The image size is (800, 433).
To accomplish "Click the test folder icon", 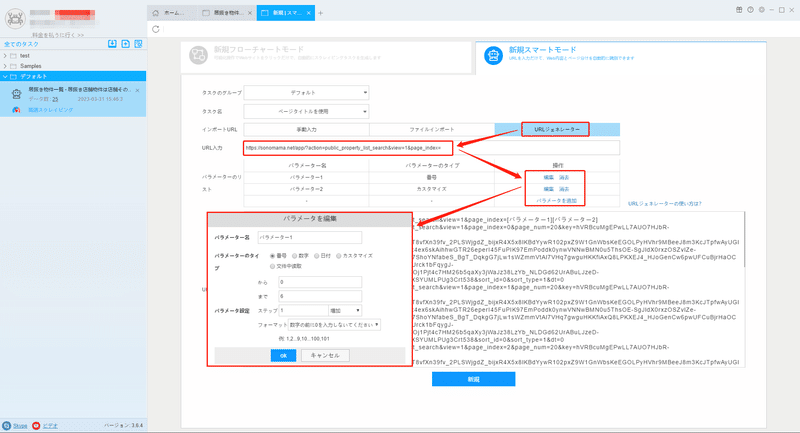I will [x=14, y=56].
